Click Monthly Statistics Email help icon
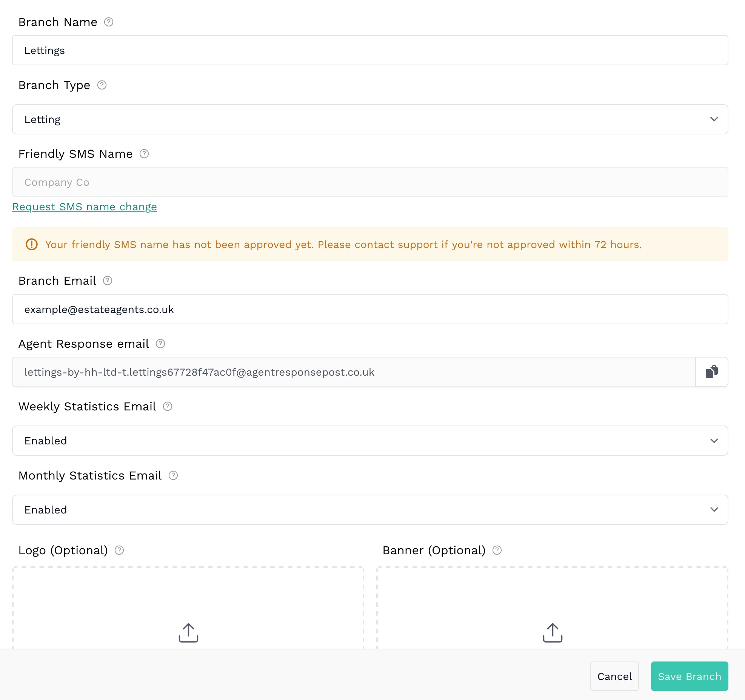This screenshot has height=700, width=745. click(x=173, y=475)
